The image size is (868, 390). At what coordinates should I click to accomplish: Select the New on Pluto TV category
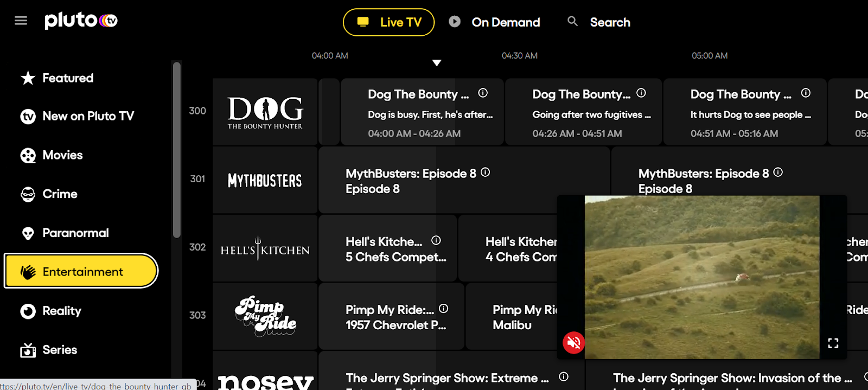77,116
